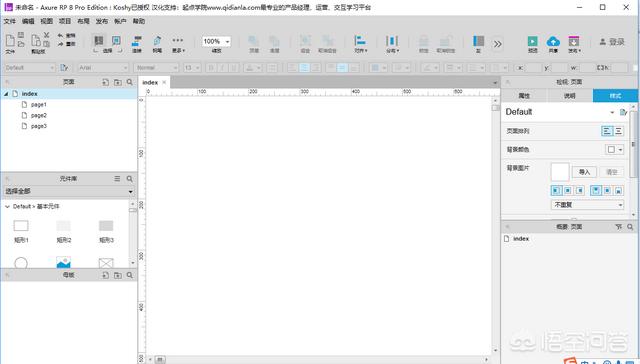640x364 pixels.
Task: Click the Import background image button
Action: (584, 172)
